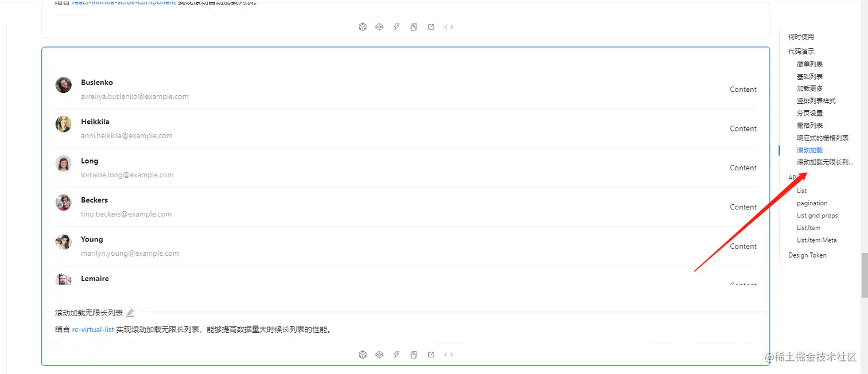Open virtual list demo in new window
Screen dimensions: 868x374
pyautogui.click(x=431, y=354)
